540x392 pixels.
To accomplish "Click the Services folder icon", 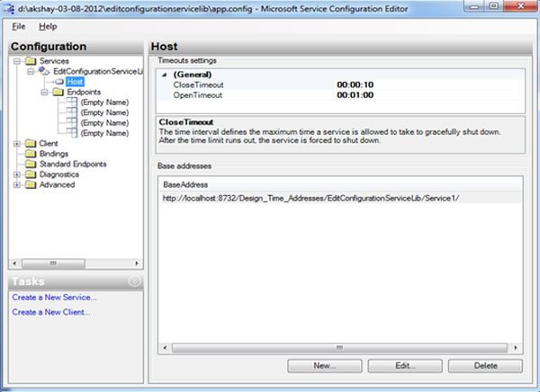I will 31,61.
